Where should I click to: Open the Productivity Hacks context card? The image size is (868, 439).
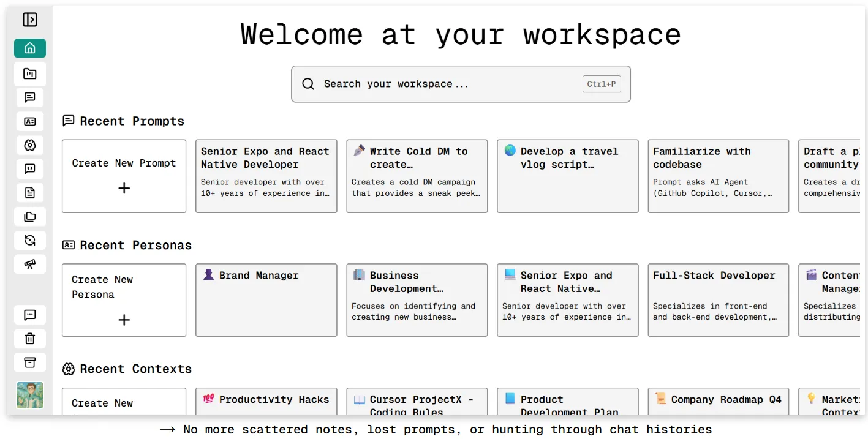(x=266, y=401)
